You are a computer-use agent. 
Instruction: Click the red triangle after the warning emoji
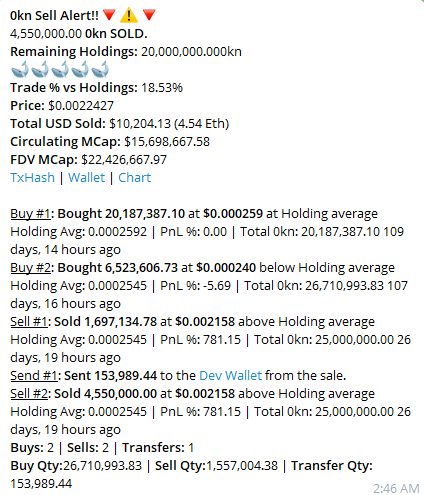click(x=149, y=15)
